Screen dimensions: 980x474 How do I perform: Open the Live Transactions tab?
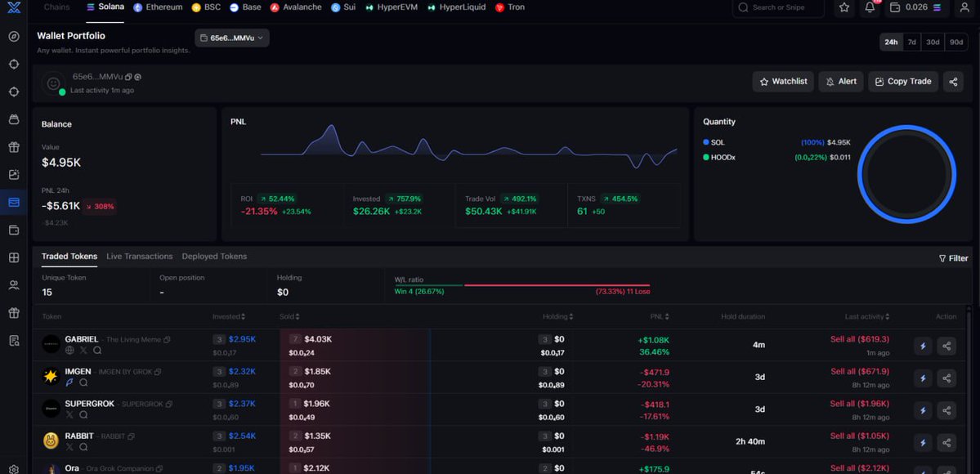coord(140,257)
